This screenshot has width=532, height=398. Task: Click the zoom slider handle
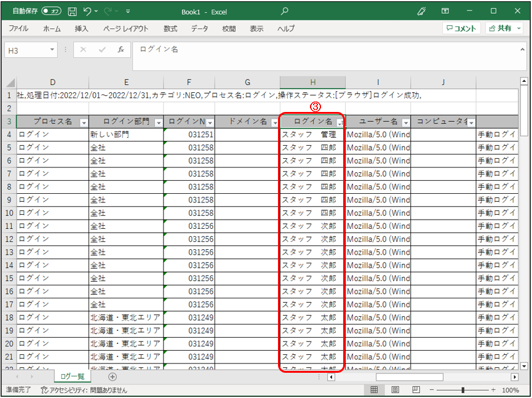463,390
